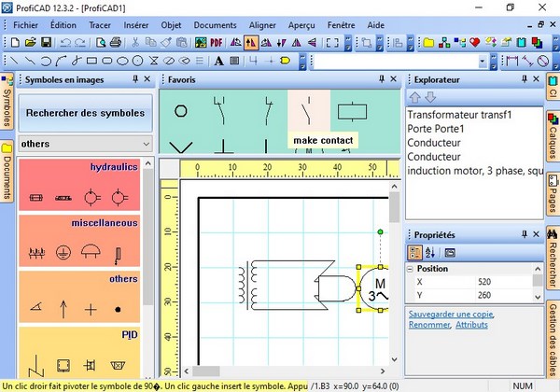The height and width of the screenshot is (392, 560).
Task: Click the Sauvegarder une copie link
Action: [x=451, y=315]
